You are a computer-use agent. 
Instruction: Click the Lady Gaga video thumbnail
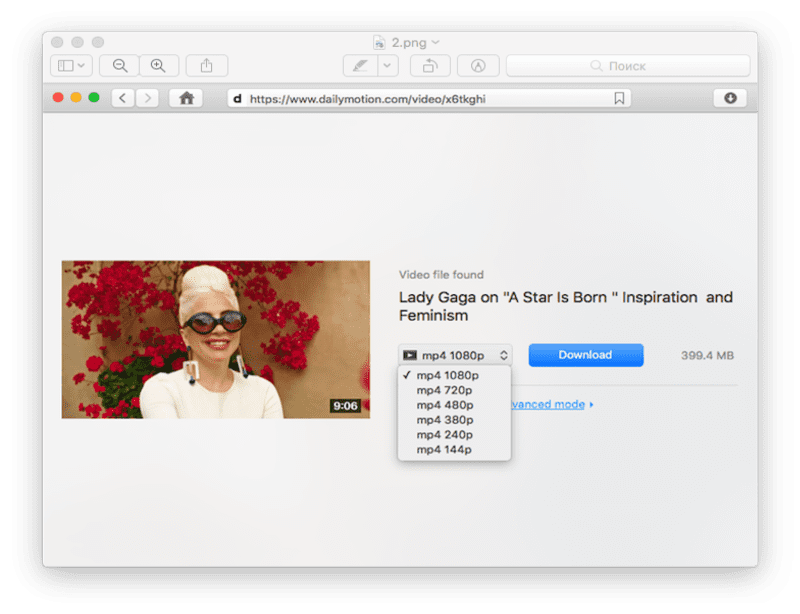pyautogui.click(x=215, y=339)
